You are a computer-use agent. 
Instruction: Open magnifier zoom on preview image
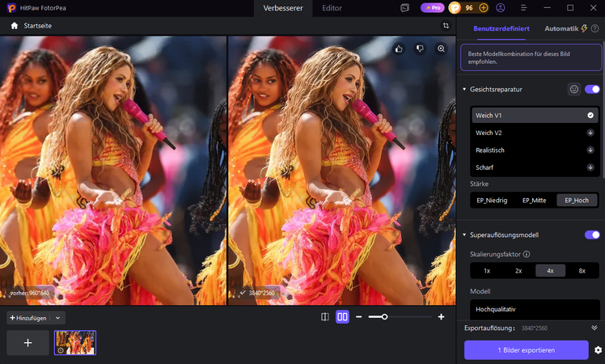point(441,49)
